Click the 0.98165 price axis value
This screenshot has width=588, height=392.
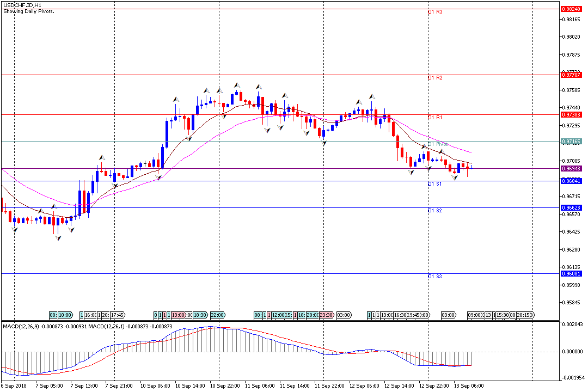click(572, 20)
